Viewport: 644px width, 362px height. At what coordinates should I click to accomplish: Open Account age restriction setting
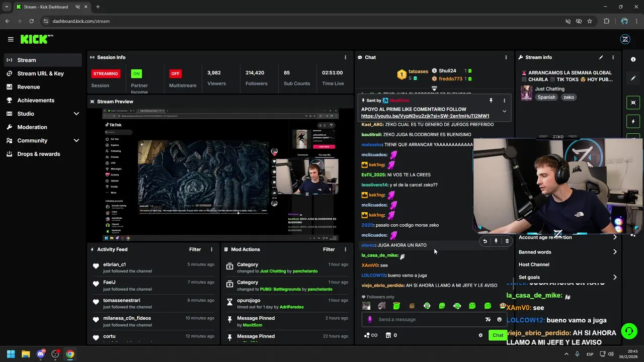(x=568, y=237)
